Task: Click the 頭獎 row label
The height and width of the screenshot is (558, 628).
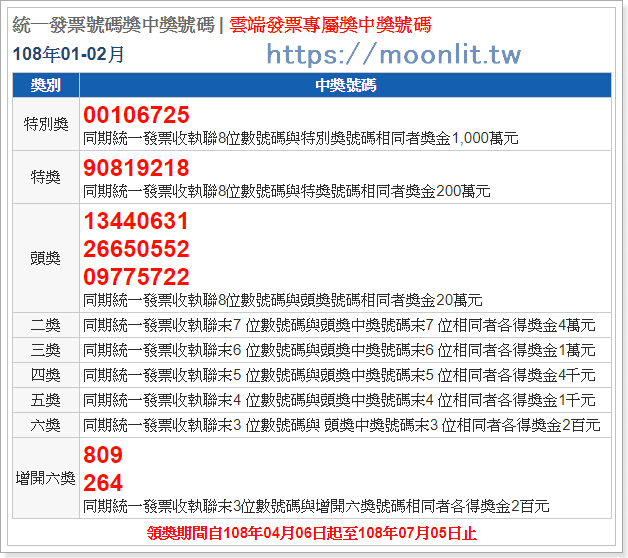Action: [46, 257]
